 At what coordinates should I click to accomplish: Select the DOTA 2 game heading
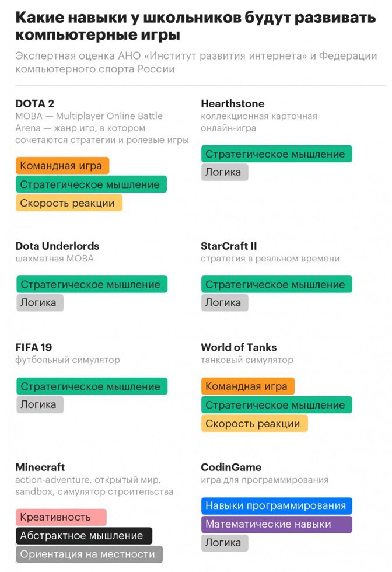coord(35,104)
